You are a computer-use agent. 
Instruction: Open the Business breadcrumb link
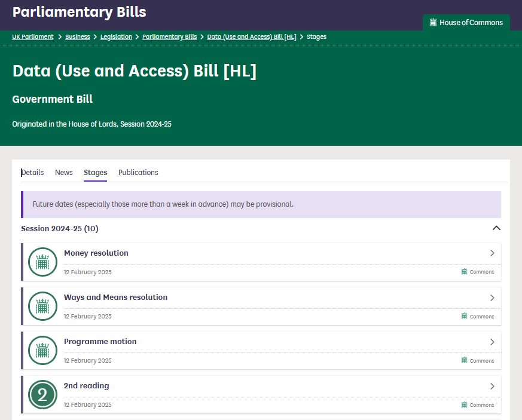(x=78, y=36)
